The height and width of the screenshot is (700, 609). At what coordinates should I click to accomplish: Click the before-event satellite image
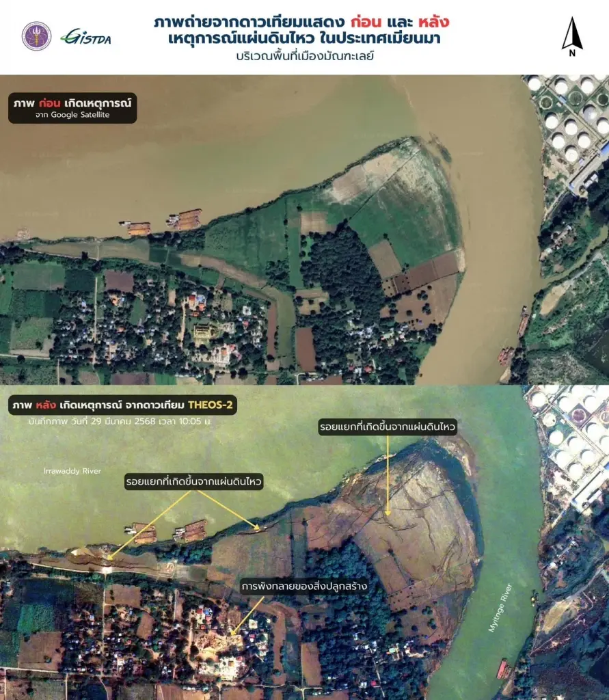[x=305, y=230]
